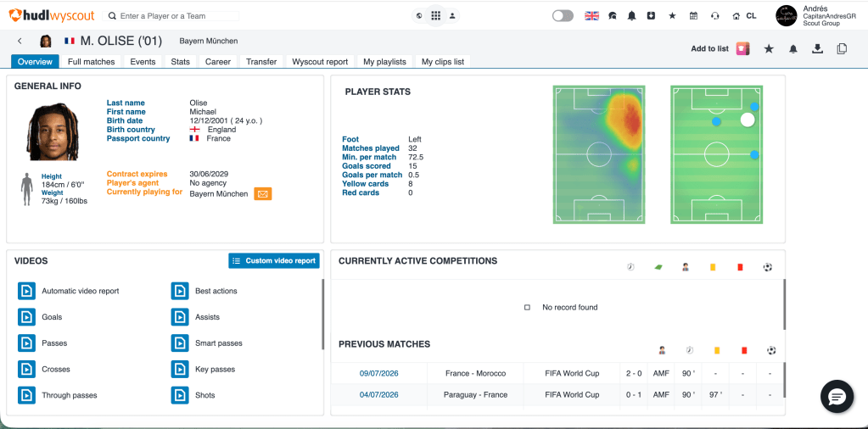Check the No record found checkbox
The height and width of the screenshot is (429, 868).
pos(527,308)
